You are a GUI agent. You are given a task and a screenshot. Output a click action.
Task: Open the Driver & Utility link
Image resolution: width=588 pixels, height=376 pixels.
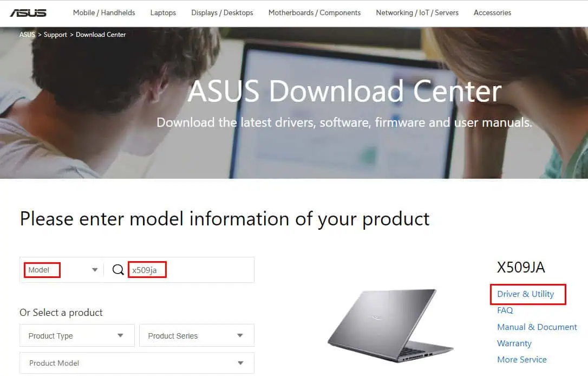[525, 294]
